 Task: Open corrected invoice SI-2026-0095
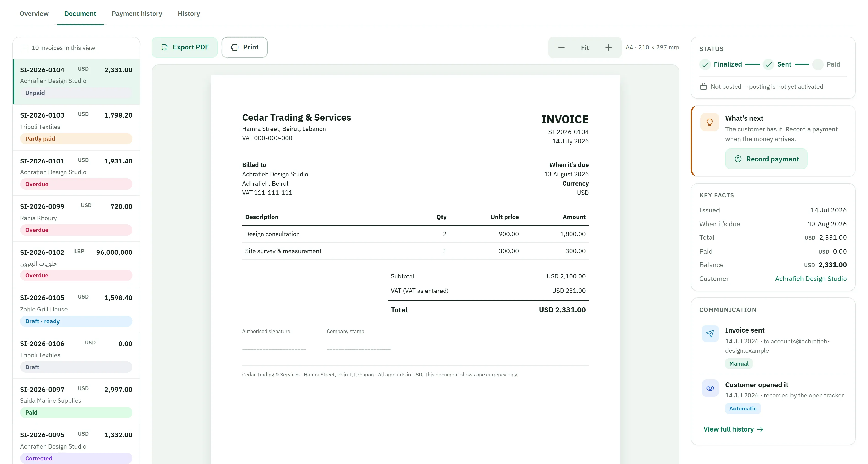click(77, 445)
